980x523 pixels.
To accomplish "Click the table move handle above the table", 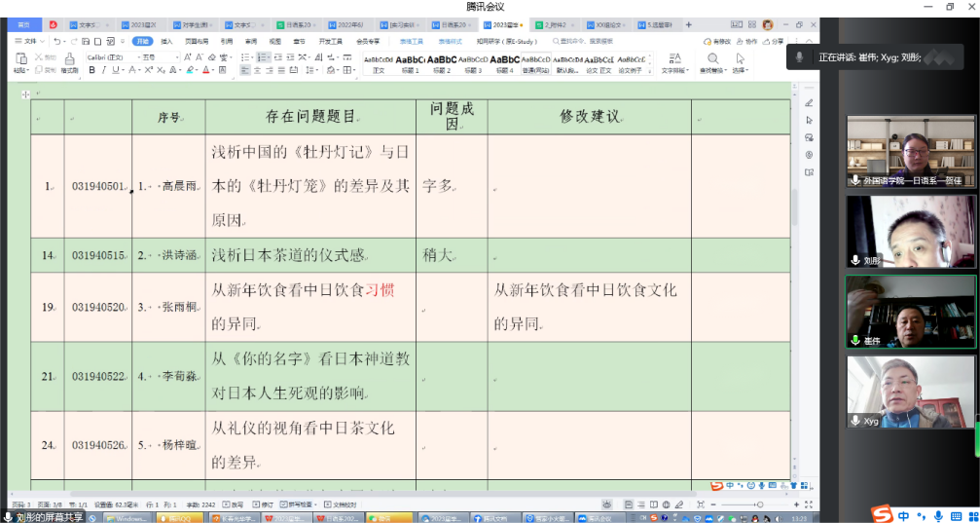I will click(25, 94).
